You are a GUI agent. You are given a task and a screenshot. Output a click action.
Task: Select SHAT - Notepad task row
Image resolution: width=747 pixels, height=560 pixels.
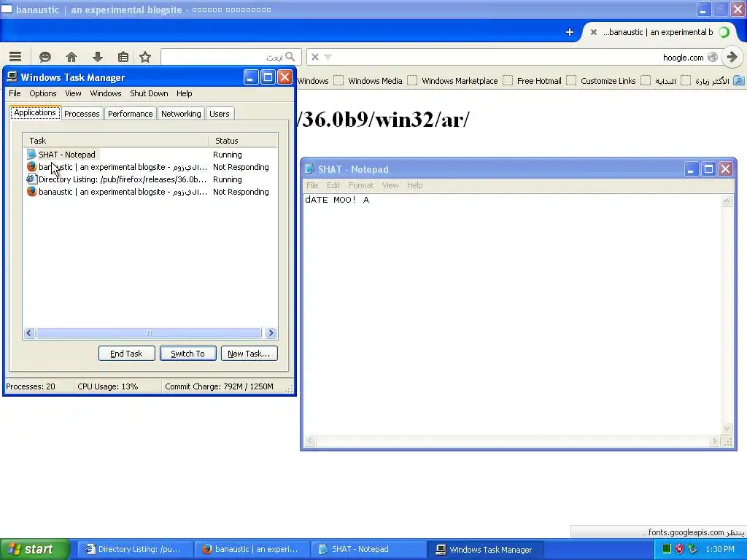point(150,155)
